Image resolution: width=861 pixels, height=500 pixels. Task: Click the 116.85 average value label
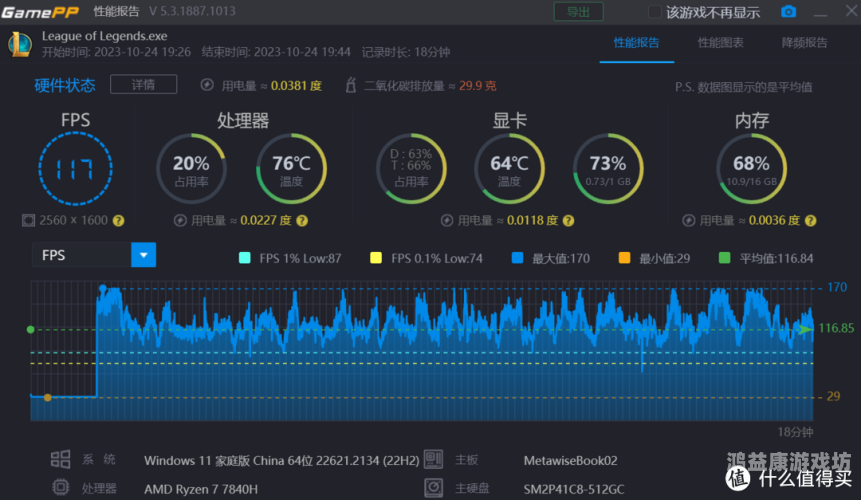(x=836, y=328)
